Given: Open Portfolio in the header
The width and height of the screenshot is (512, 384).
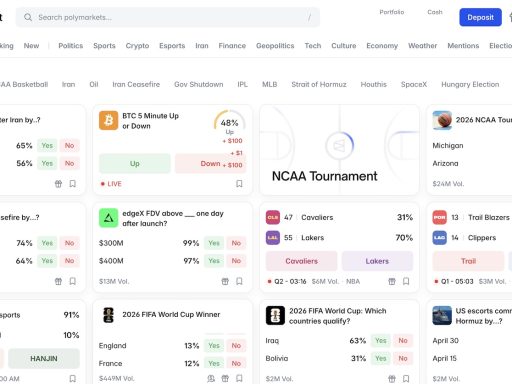Looking at the screenshot, I should [x=392, y=12].
